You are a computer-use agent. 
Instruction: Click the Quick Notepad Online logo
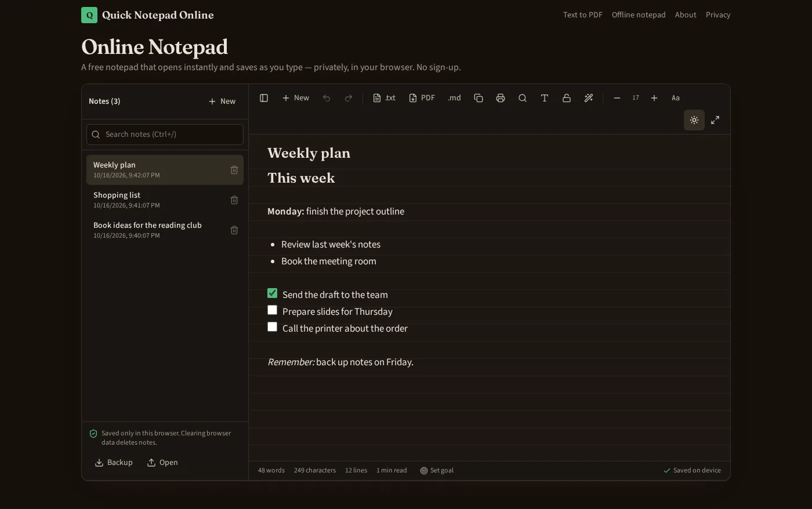[x=147, y=15]
